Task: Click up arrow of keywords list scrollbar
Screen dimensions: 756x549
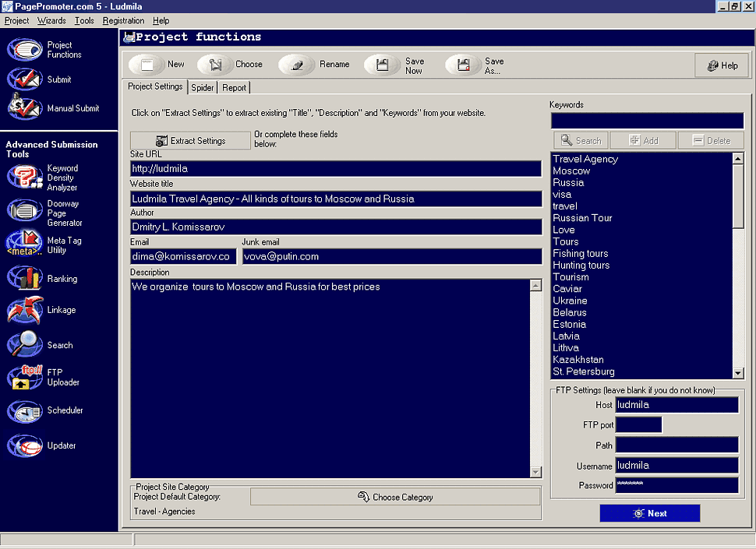Action: pyautogui.click(x=738, y=158)
